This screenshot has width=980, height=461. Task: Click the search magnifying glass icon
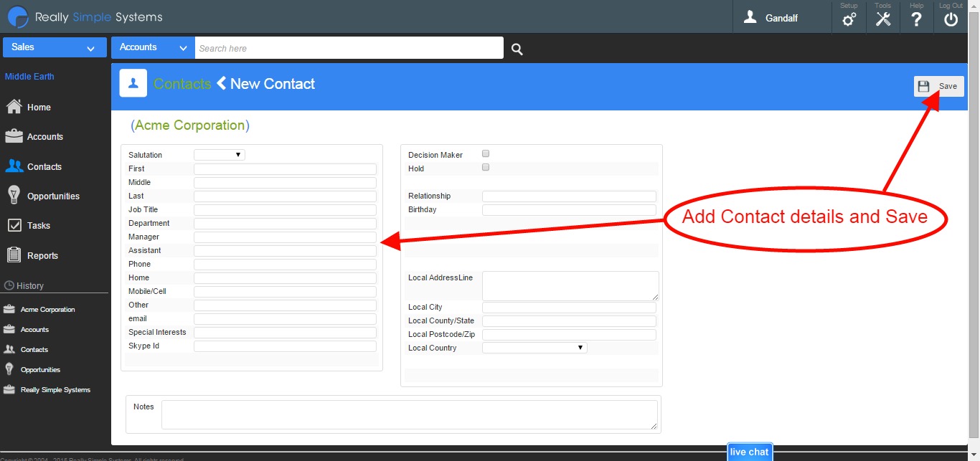[x=517, y=49]
